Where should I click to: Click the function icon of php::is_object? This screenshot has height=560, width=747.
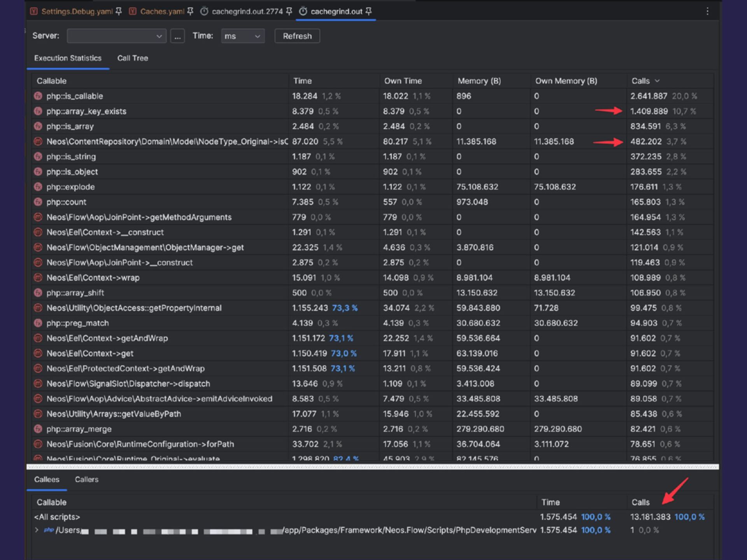click(x=38, y=171)
